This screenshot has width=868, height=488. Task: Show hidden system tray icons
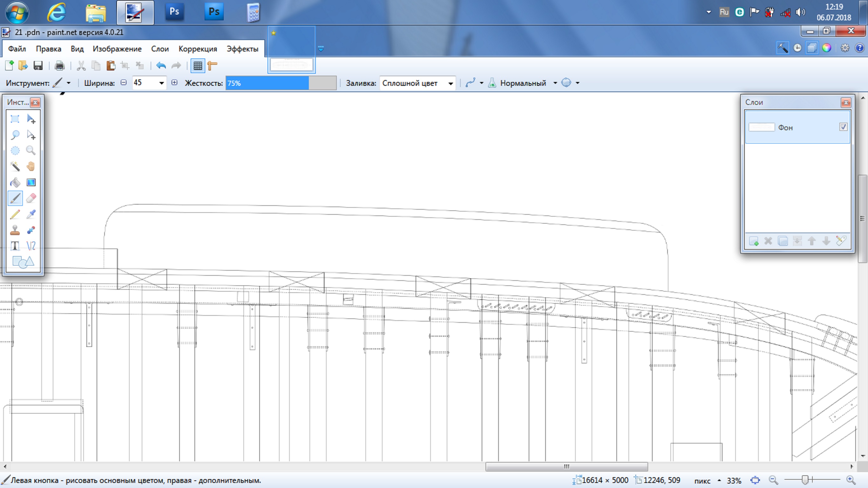click(x=709, y=12)
